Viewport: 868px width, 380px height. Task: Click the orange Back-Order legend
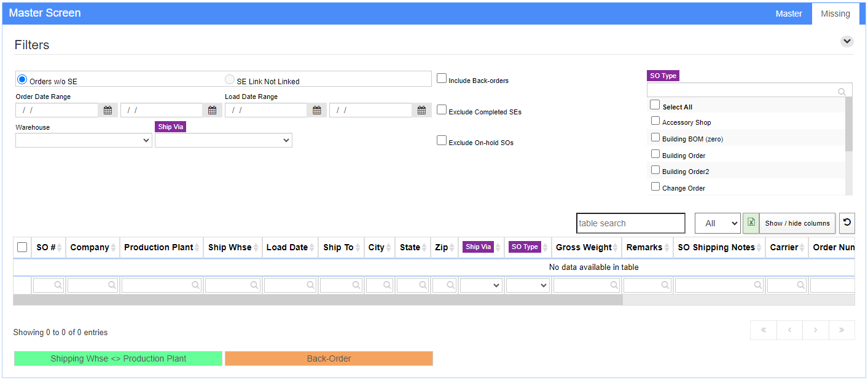[329, 358]
